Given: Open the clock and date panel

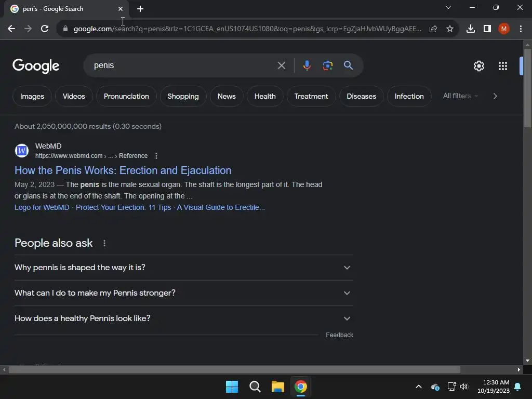Looking at the screenshot, I should (494, 387).
